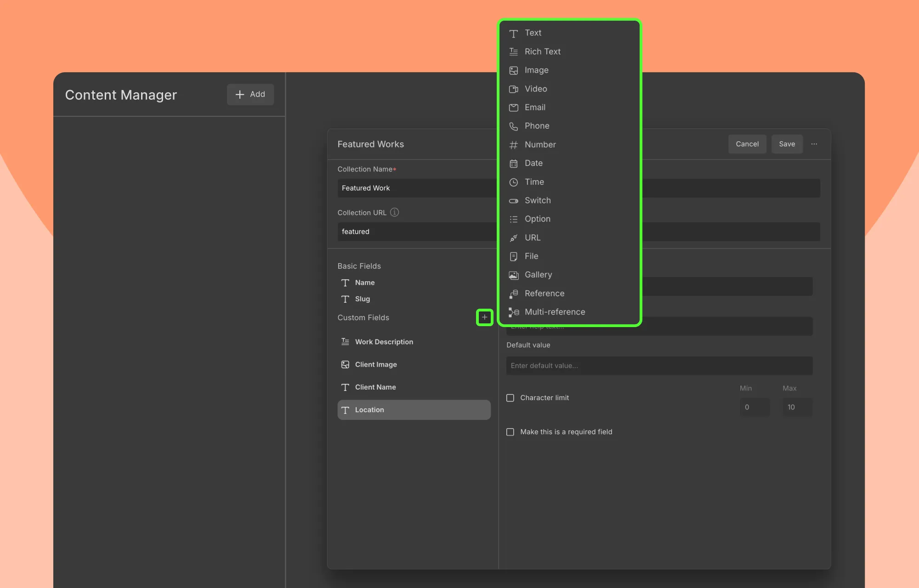Open the three-dot more options menu
The height and width of the screenshot is (588, 919).
click(x=814, y=144)
